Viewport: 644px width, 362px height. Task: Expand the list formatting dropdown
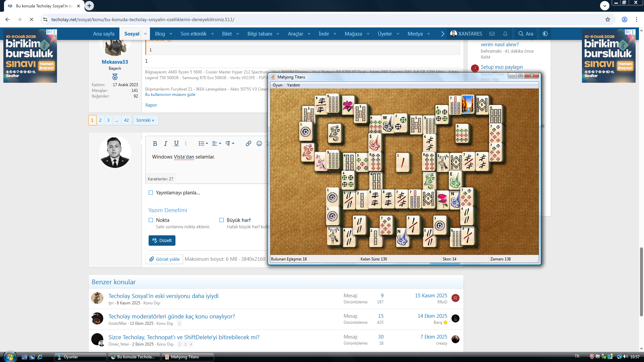pyautogui.click(x=203, y=143)
